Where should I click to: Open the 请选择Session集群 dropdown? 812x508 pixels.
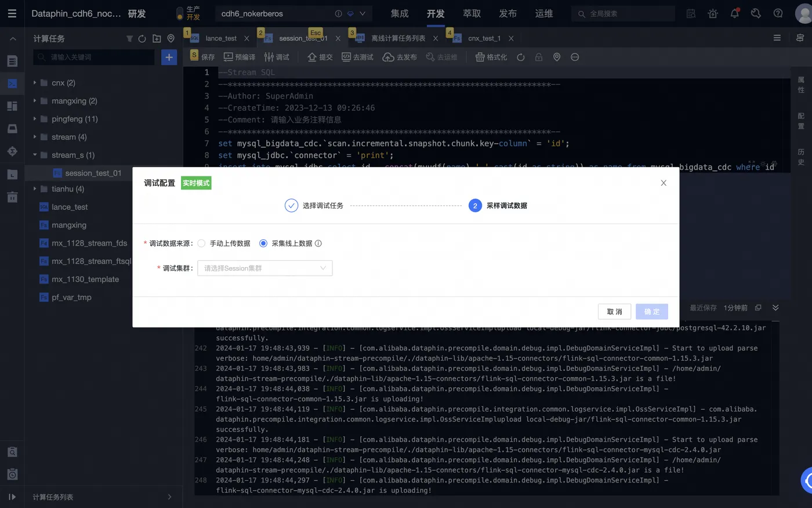265,268
